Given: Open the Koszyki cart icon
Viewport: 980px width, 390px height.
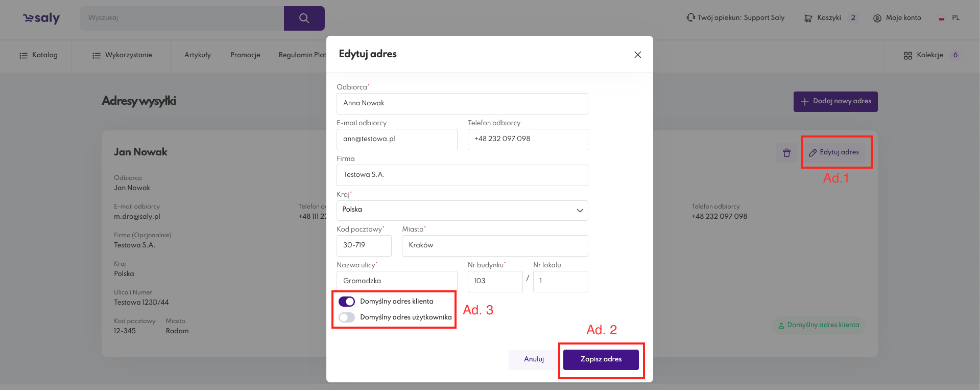Looking at the screenshot, I should tap(808, 18).
